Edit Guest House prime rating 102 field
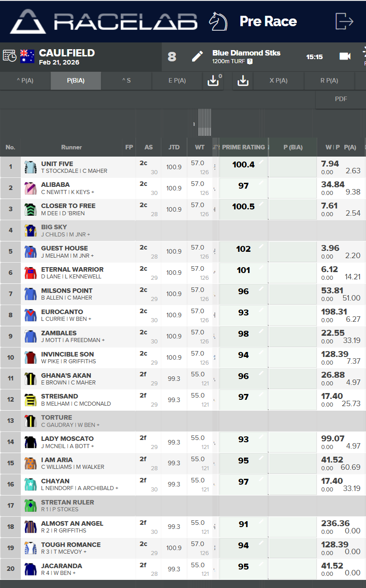This screenshot has width=366, height=588. pos(244,249)
